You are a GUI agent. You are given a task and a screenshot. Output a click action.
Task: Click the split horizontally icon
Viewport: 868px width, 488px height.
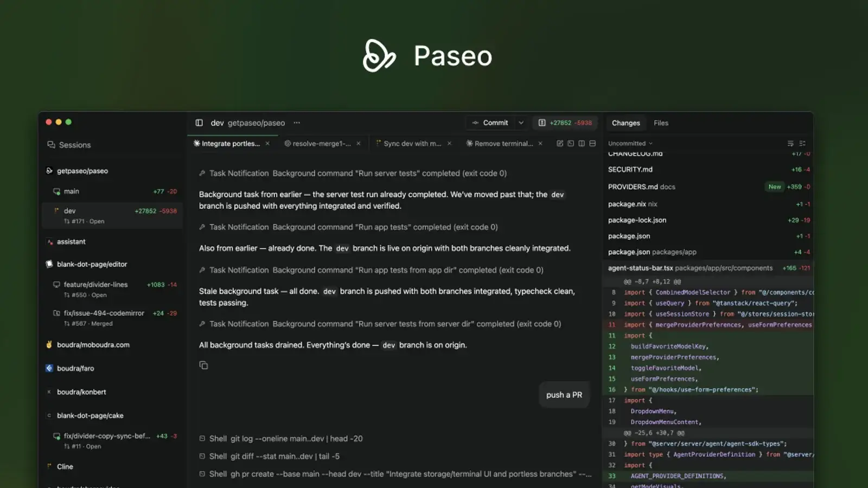pyautogui.click(x=592, y=144)
